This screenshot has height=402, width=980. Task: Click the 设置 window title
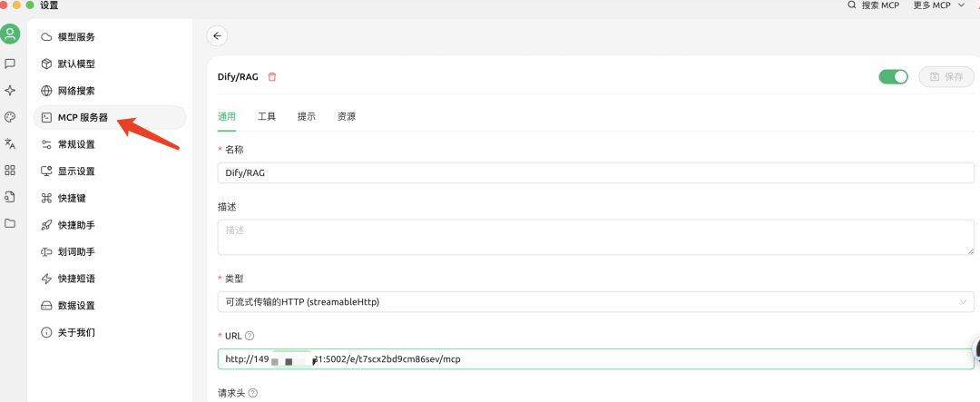tap(49, 5)
